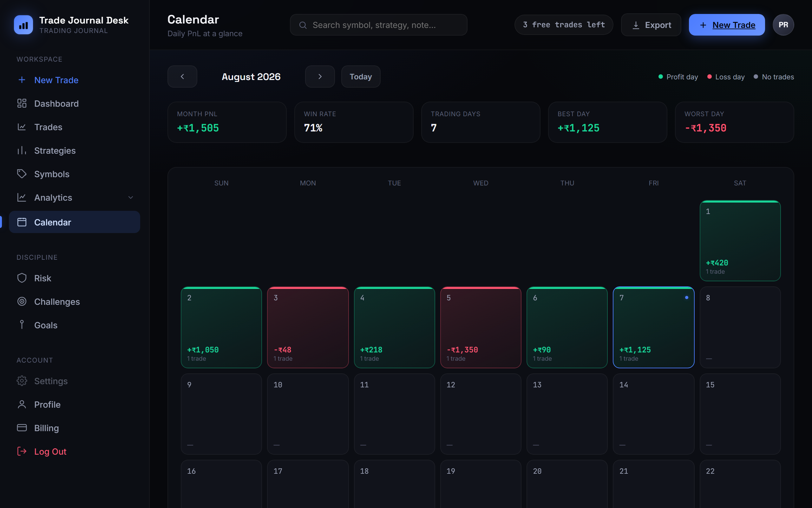Go to previous month arrow
The image size is (812, 508).
pyautogui.click(x=182, y=77)
